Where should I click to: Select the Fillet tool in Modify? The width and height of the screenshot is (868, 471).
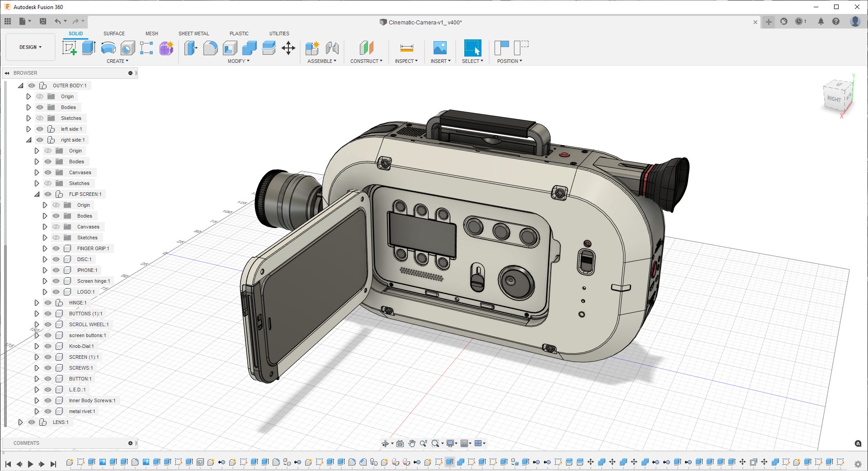coord(210,48)
